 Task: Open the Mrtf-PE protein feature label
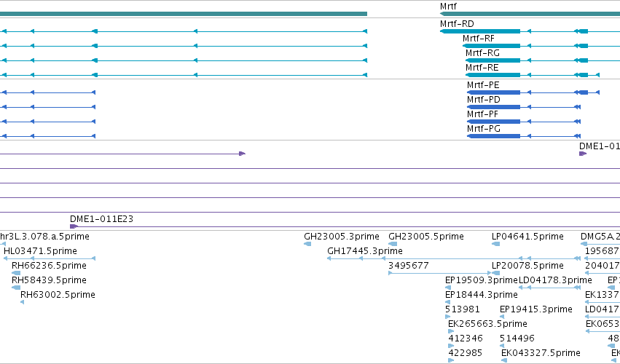483,85
